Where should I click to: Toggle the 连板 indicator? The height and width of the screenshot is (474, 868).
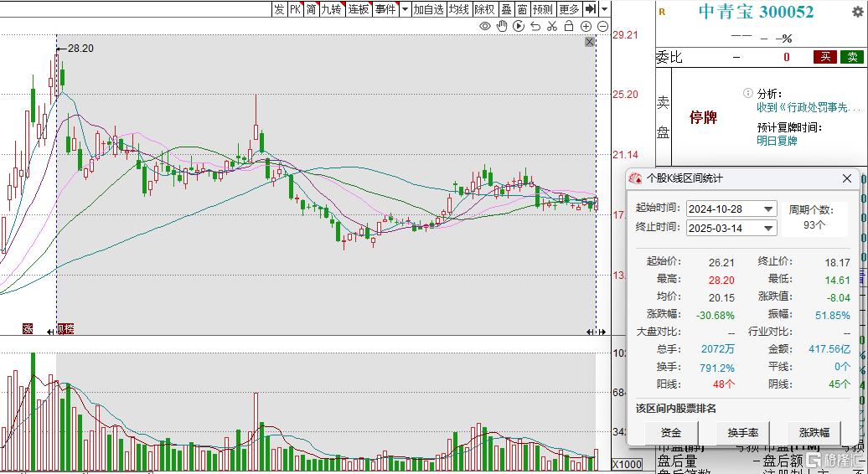tap(359, 9)
